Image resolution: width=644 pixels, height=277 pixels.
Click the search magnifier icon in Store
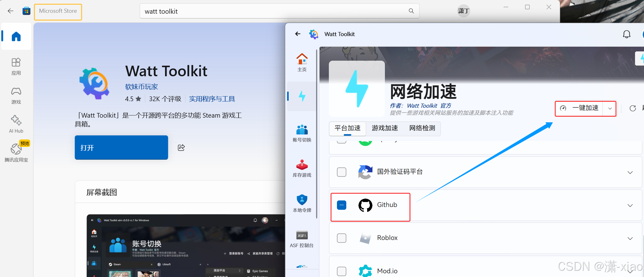[411, 11]
